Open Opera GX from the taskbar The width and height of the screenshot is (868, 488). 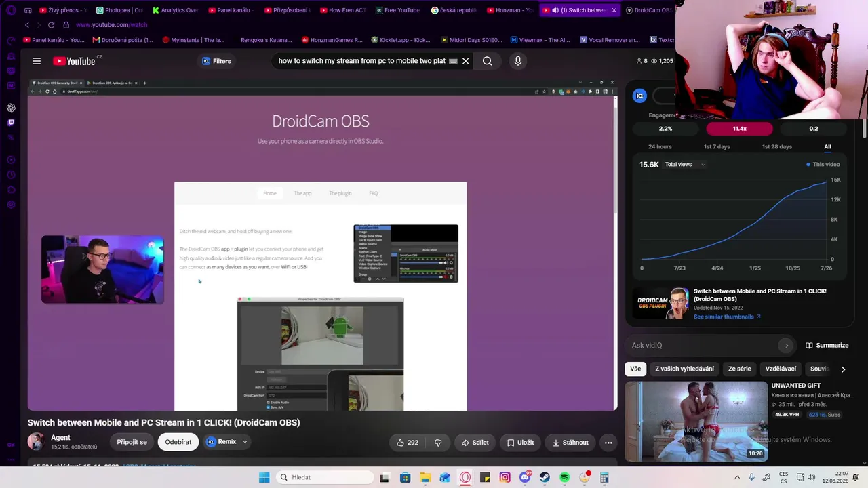pos(465,477)
